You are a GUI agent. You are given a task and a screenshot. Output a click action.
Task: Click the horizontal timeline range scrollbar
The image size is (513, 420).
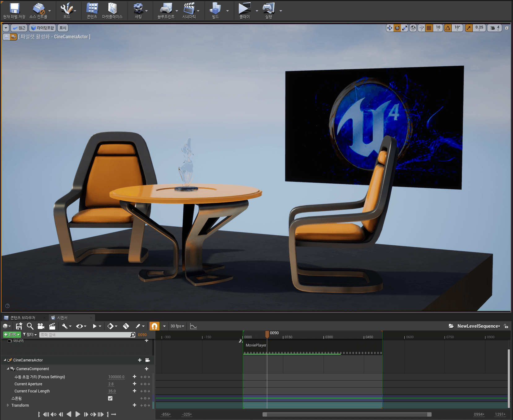(347, 414)
